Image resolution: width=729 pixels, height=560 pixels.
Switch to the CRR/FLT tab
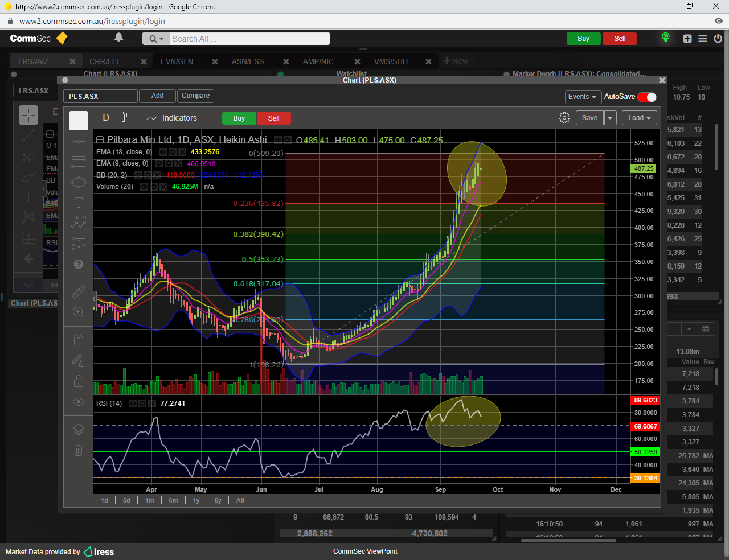coord(105,61)
